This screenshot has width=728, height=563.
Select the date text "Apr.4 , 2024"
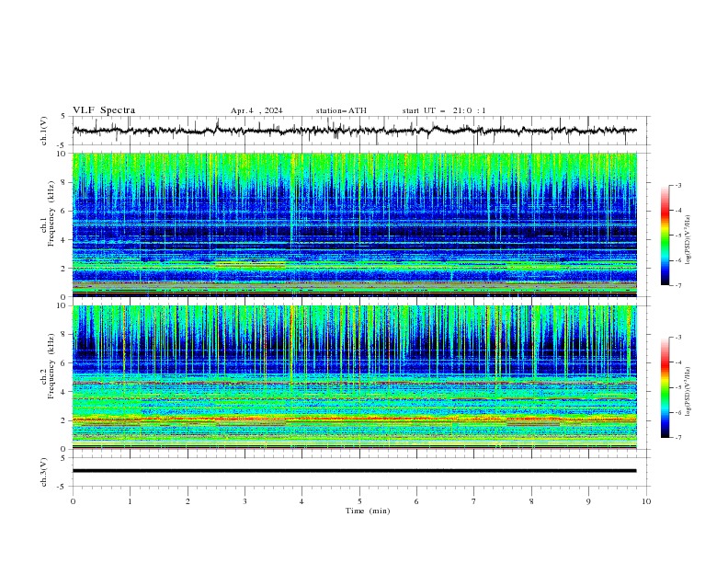(x=256, y=110)
